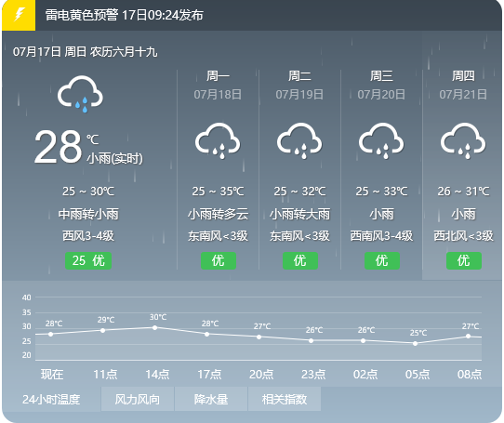Select the 24小时温度 tab
Viewport: 504px width, 423px height.
click(x=51, y=399)
